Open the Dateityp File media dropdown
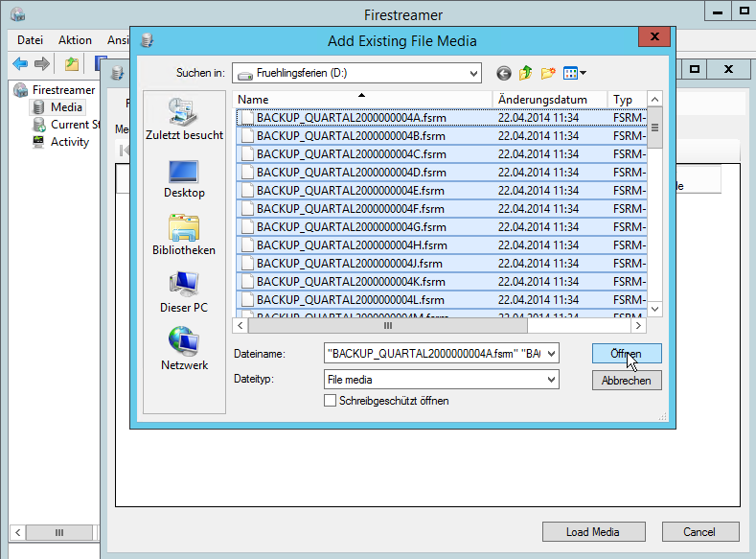 551,380
